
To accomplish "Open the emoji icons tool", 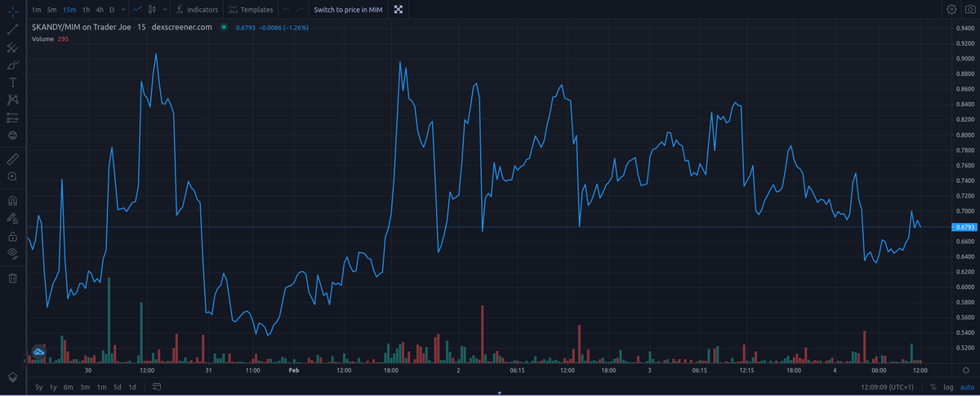I will [12, 136].
